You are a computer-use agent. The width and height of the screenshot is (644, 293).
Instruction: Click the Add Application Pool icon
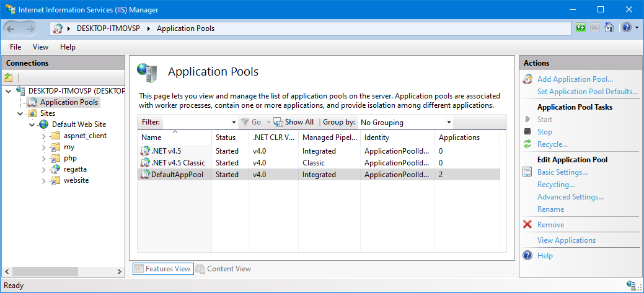(x=527, y=79)
